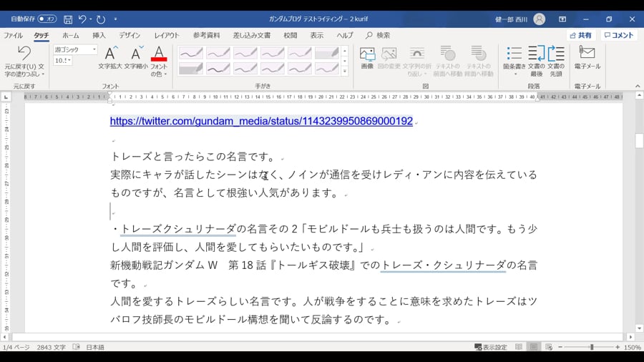This screenshot has width=644, height=362.
Task: Collapse the ribbon with the chevron
Action: [638, 86]
